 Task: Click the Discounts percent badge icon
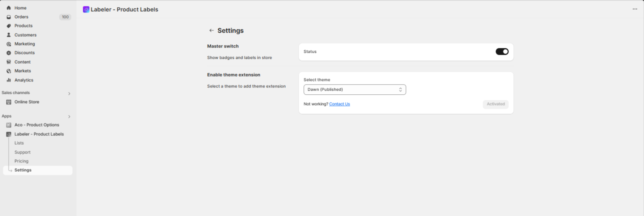coord(8,53)
